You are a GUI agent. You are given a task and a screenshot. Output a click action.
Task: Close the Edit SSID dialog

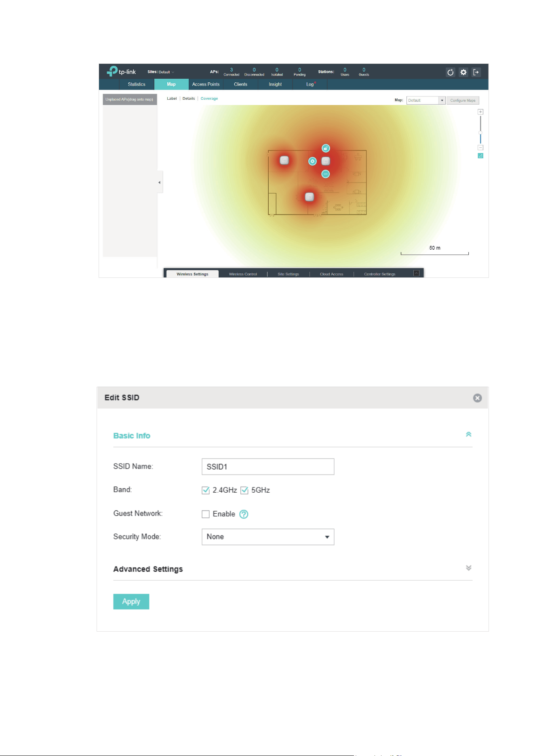pos(477,398)
